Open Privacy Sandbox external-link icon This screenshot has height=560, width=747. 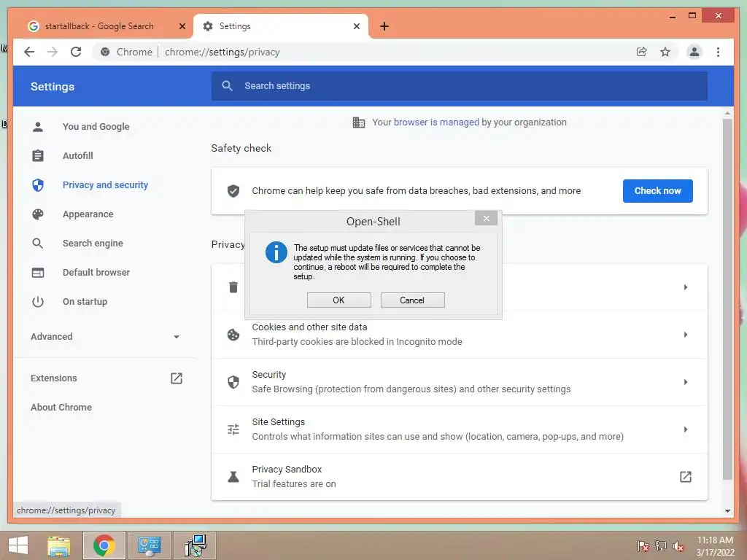click(x=686, y=477)
